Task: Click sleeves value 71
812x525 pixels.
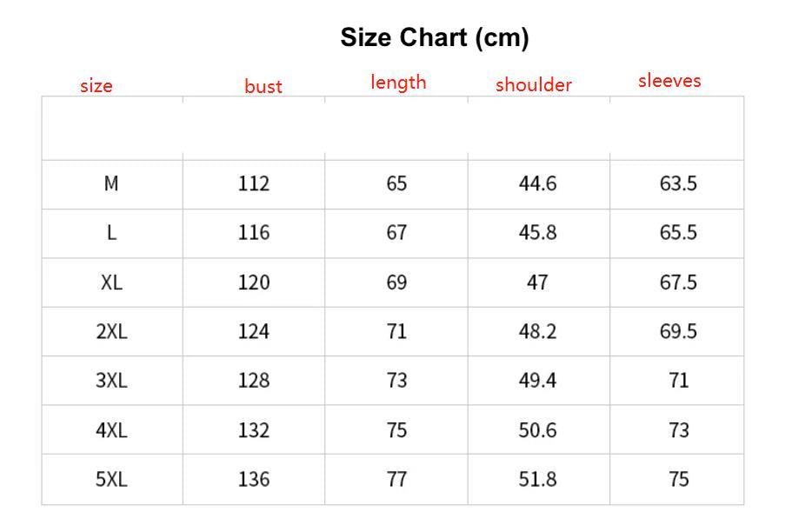Action: (x=678, y=381)
